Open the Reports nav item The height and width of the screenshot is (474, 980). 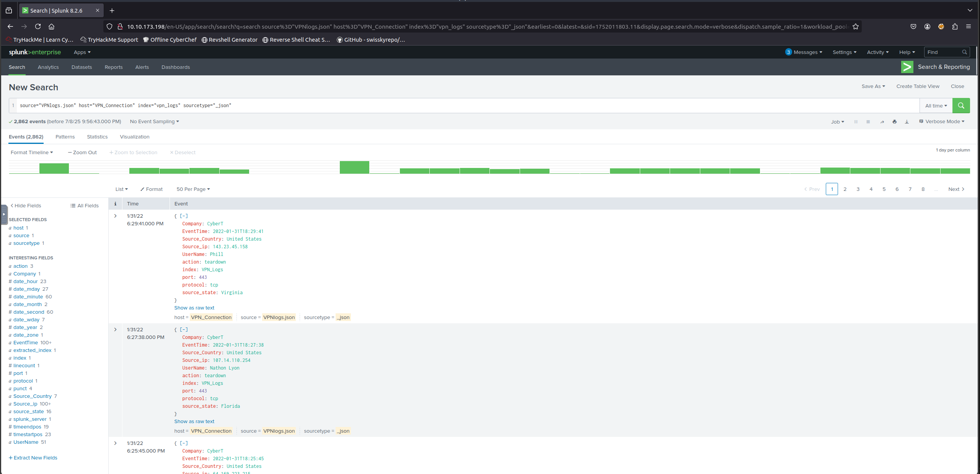pyautogui.click(x=114, y=67)
